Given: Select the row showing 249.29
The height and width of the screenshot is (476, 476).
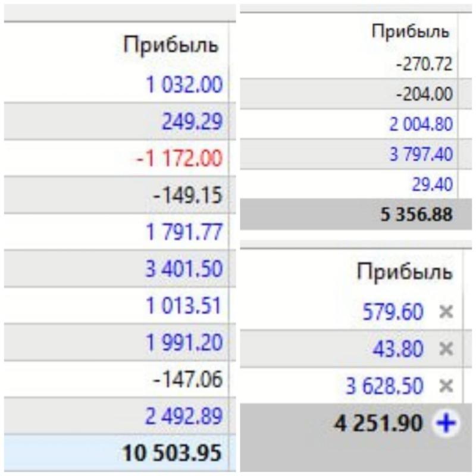Looking at the screenshot, I should [x=120, y=121].
